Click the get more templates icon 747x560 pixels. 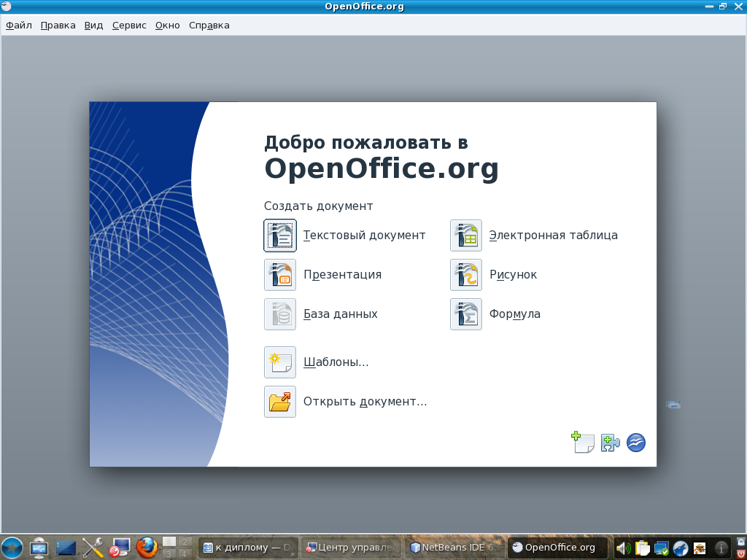click(583, 443)
